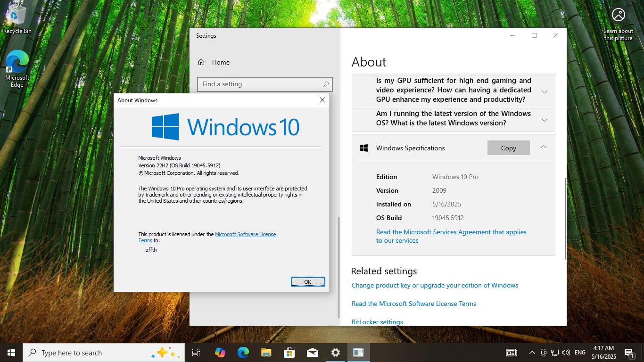The height and width of the screenshot is (362, 644).
Task: Select the OS Build value 19045.5912 in Settings
Action: (x=448, y=218)
